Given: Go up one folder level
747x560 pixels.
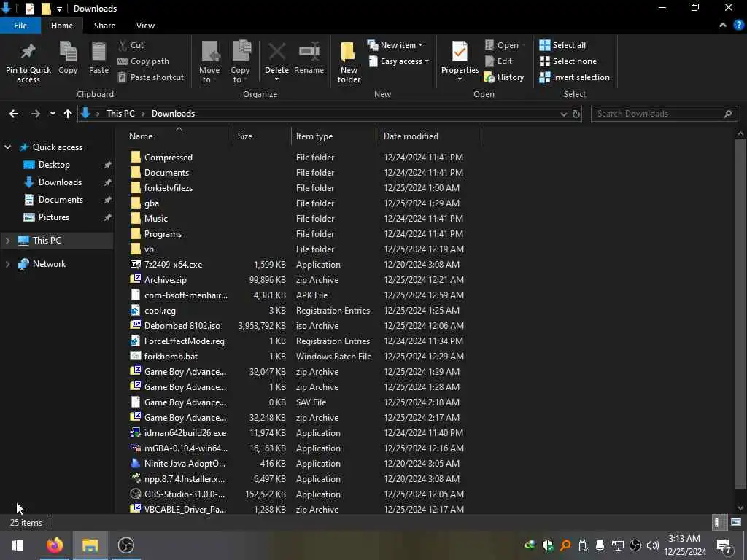Looking at the screenshot, I should coord(68,114).
